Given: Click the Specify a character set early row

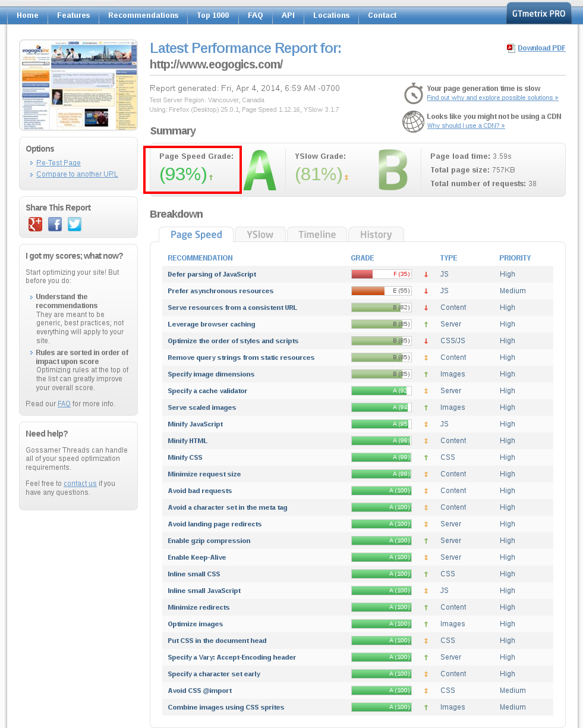Looking at the screenshot, I should [x=357, y=674].
